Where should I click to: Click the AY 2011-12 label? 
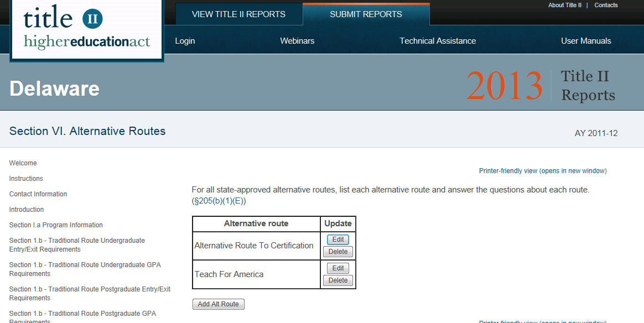596,133
